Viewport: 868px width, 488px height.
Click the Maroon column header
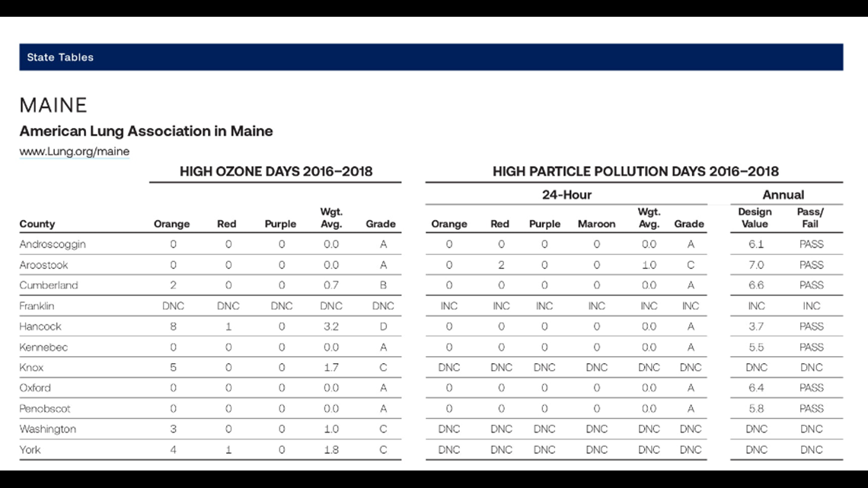[x=596, y=224]
